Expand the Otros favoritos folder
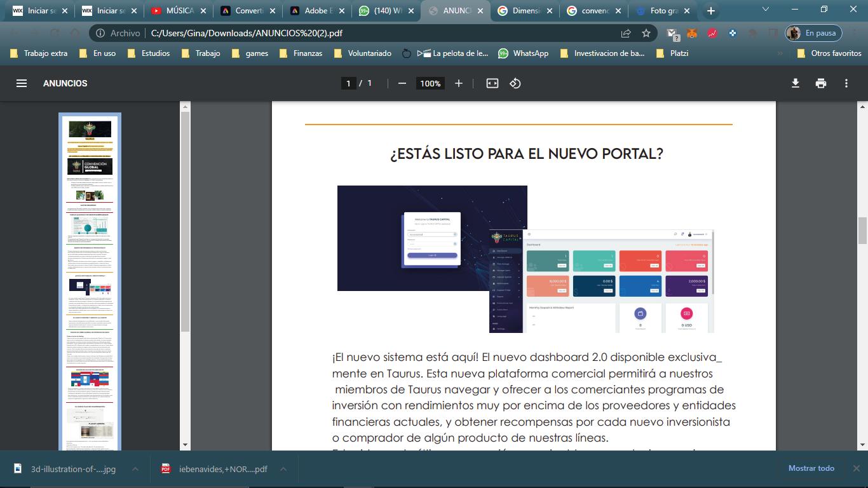The width and height of the screenshot is (868, 488). click(x=829, y=53)
